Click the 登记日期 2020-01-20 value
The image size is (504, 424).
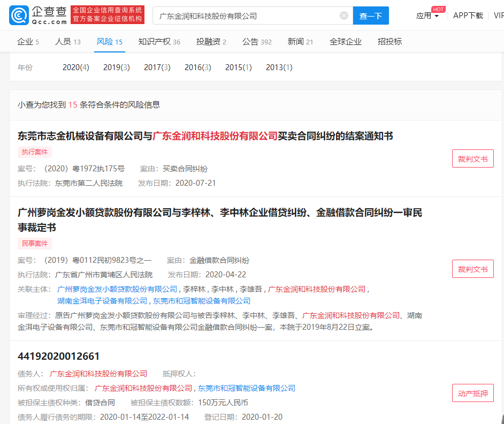pyautogui.click(x=262, y=417)
